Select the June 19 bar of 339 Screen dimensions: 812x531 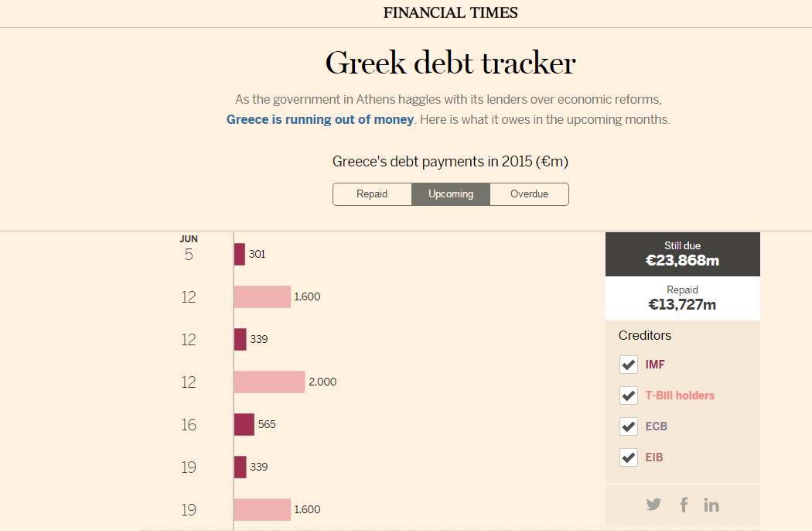(241, 467)
